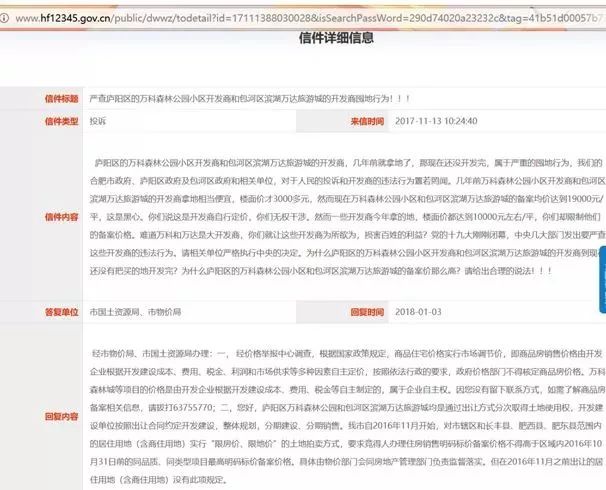The image size is (606, 490).
Task: Click the letter type value 投诉
Action: click(x=98, y=121)
